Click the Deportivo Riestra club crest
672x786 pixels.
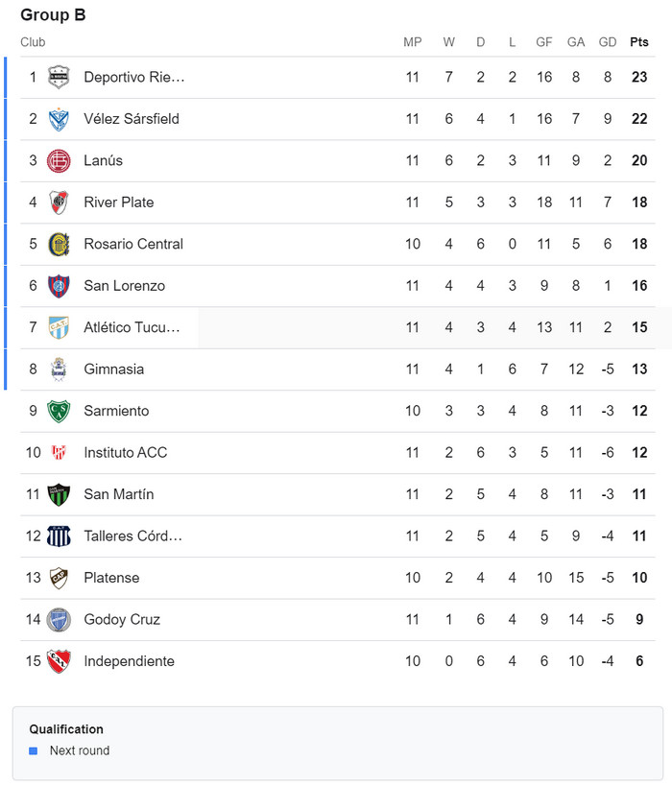tap(59, 77)
